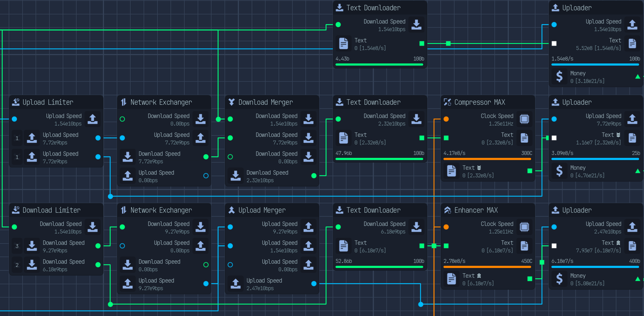
Task: Click 2.78e8/s value on Enhancer MAX
Action: click(454, 261)
